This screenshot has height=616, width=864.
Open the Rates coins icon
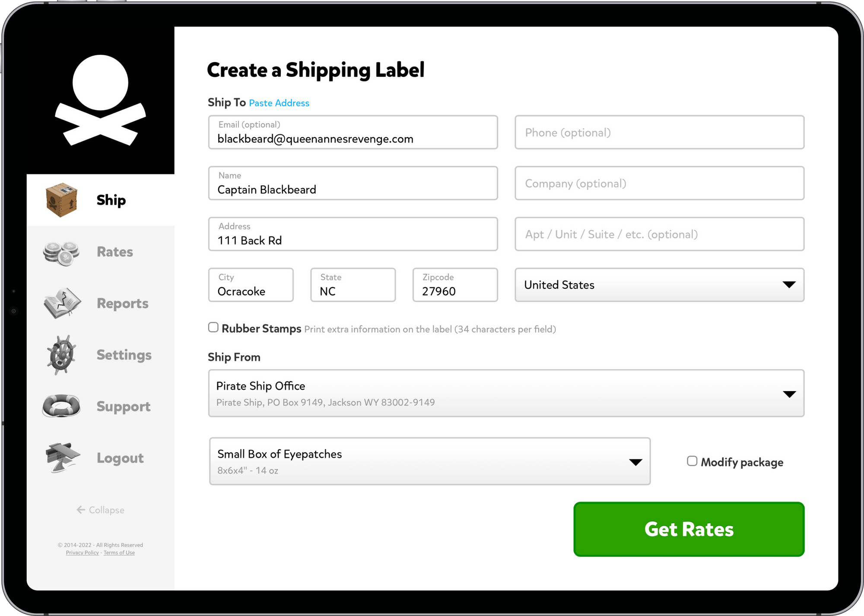pyautogui.click(x=62, y=252)
